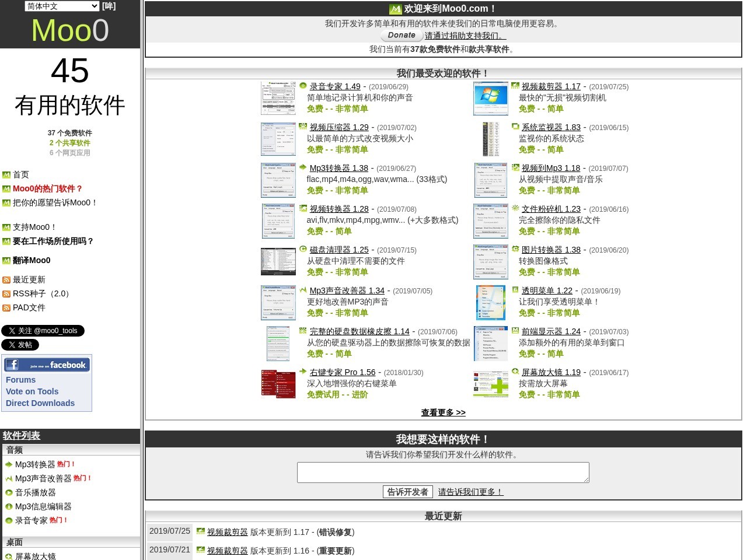
Task: Open the 请通过捐助支持我们 link
Action: 465,36
